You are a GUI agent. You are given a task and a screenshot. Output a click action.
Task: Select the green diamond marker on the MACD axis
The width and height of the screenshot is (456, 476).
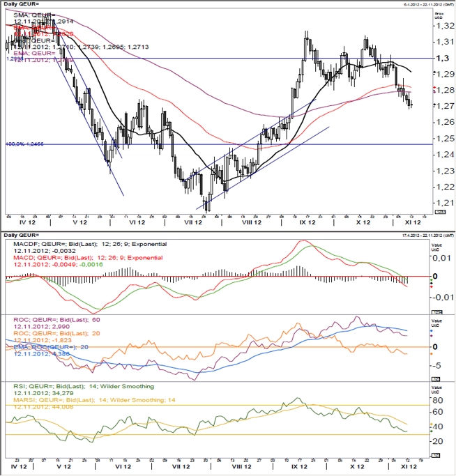click(432, 279)
